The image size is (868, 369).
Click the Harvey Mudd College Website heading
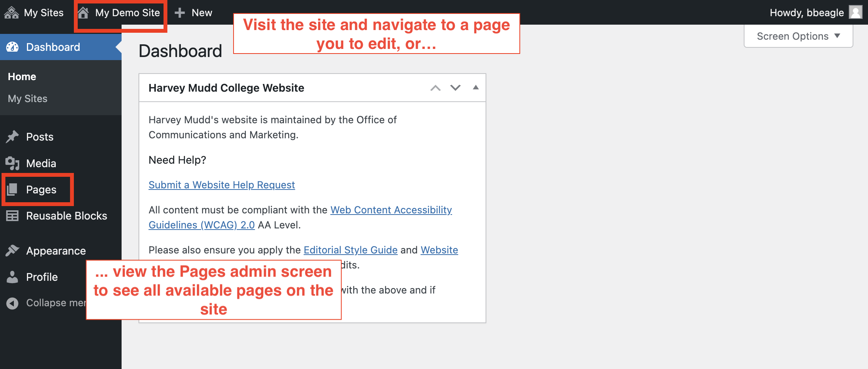click(x=226, y=88)
